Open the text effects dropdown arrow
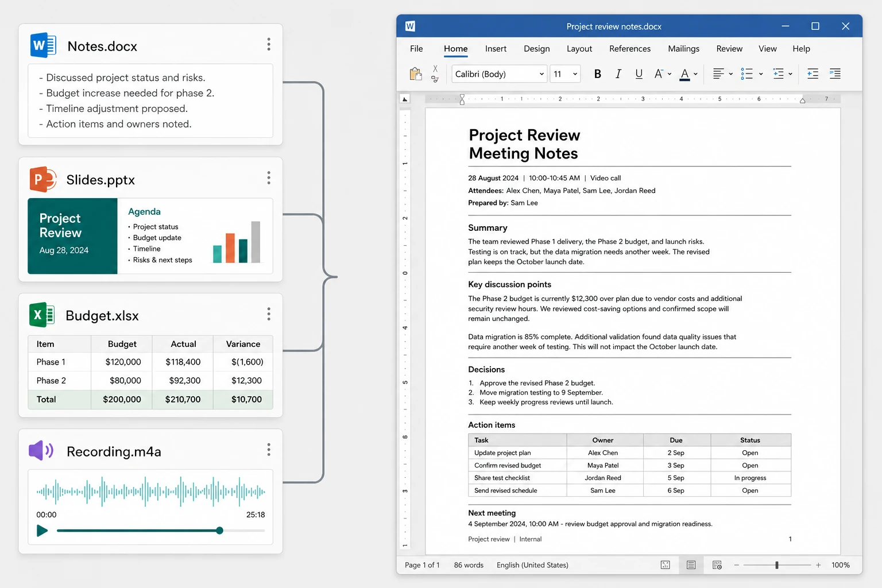The height and width of the screenshot is (588, 882). [x=670, y=74]
